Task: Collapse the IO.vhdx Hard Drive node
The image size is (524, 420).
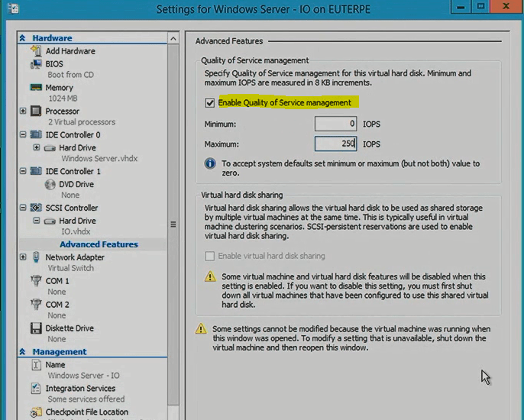Action: coord(37,221)
